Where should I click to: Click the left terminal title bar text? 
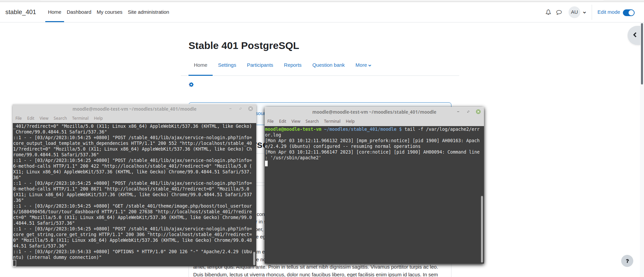click(135, 109)
